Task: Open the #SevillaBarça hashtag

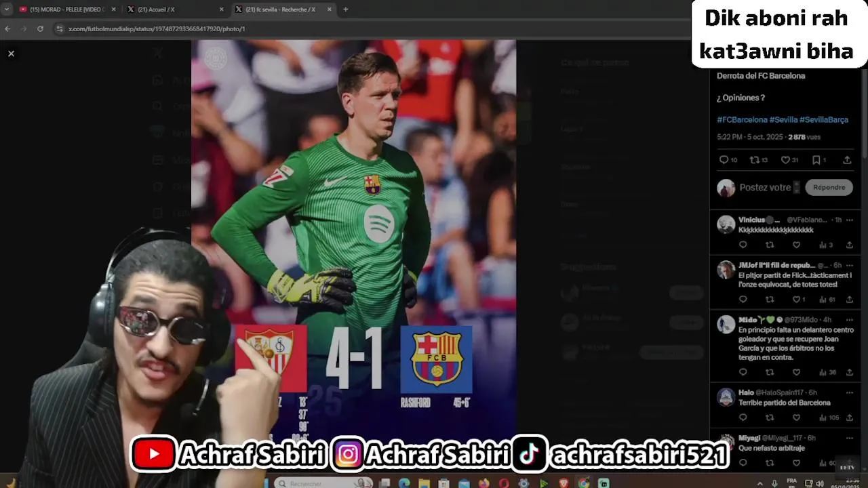Action: click(824, 119)
